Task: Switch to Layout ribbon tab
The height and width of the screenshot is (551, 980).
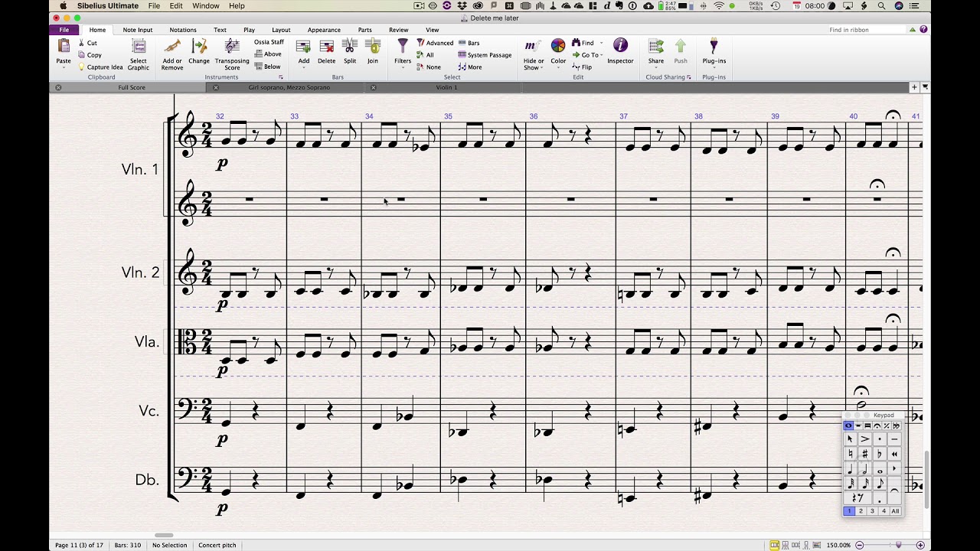Action: pos(281,30)
